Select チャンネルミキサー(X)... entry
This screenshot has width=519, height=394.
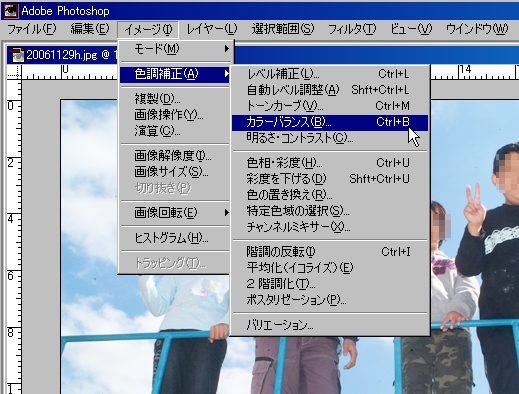click(329, 227)
